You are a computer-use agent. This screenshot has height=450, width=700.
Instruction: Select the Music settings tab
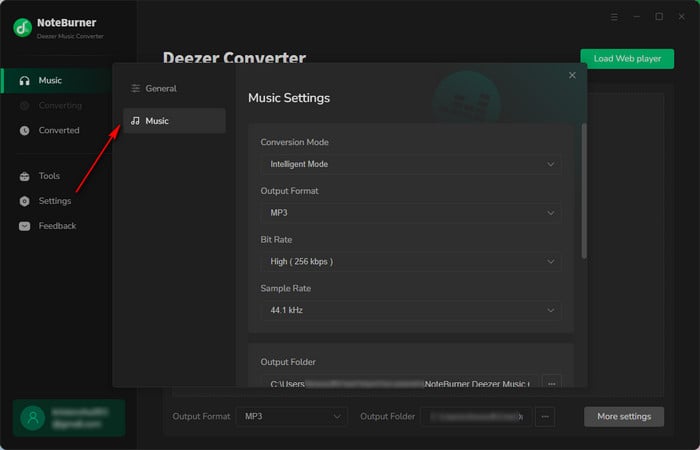(174, 121)
